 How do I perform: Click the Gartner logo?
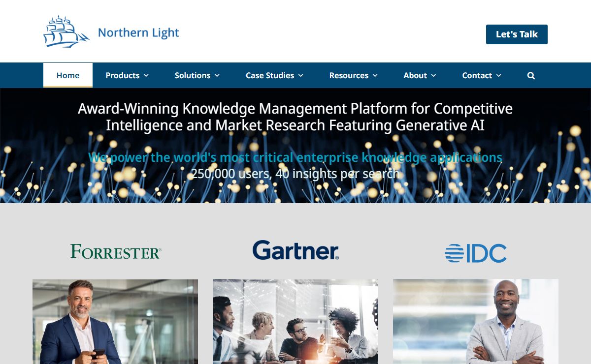click(x=295, y=250)
